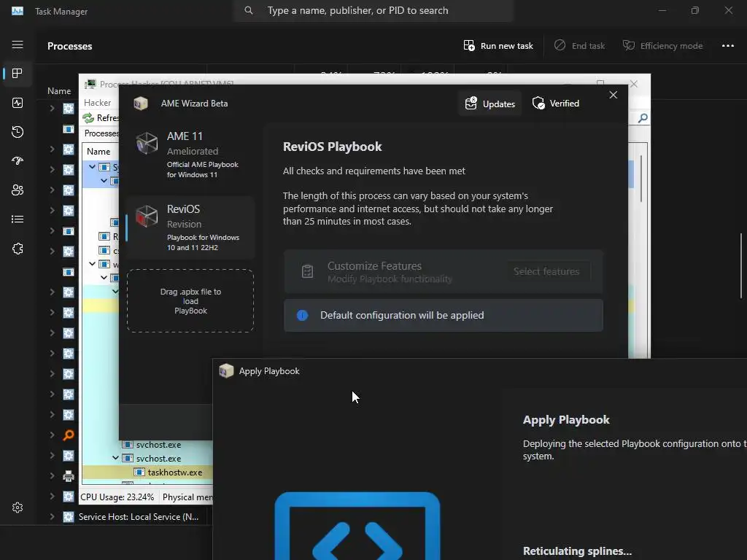Image resolution: width=747 pixels, height=560 pixels.
Task: Collapse svchost.exe node above taskhostw.exe
Action: 115,458
